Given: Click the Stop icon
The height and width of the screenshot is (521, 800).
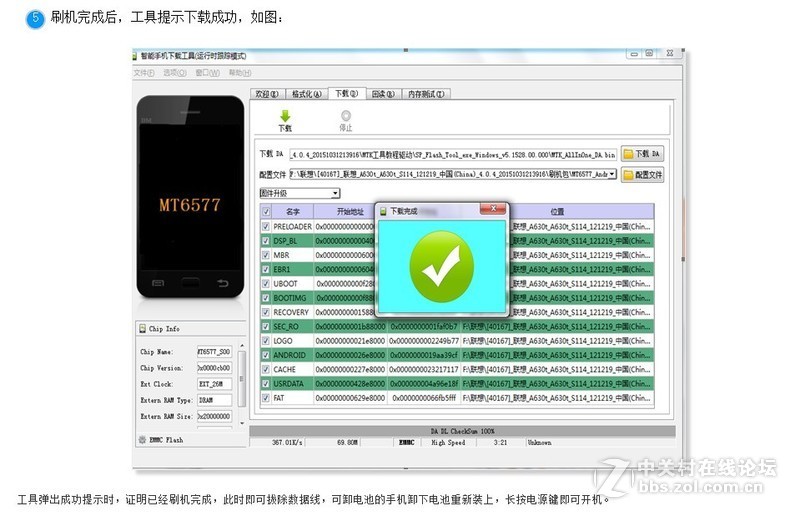Looking at the screenshot, I should tap(346, 116).
